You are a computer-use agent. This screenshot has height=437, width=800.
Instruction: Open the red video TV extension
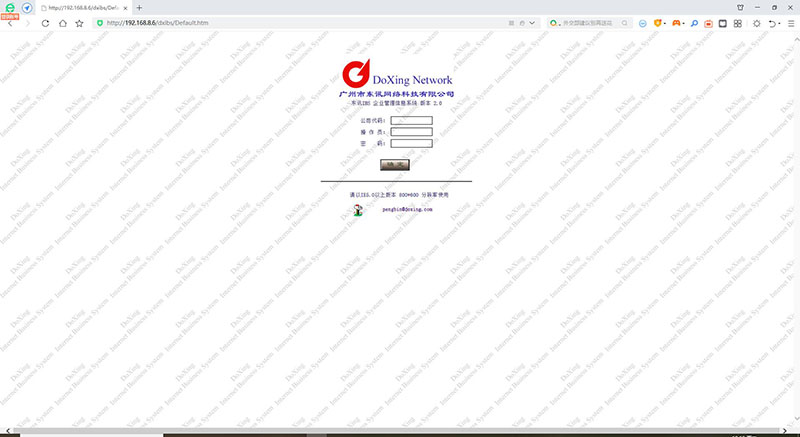pyautogui.click(x=708, y=23)
